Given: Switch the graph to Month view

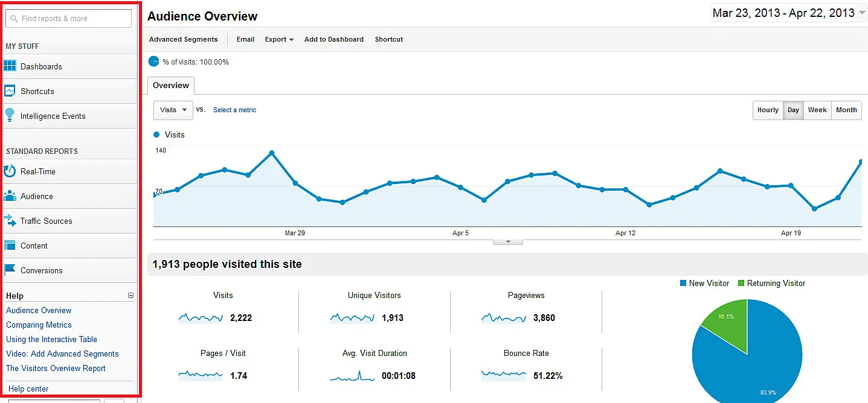Looking at the screenshot, I should (x=846, y=110).
